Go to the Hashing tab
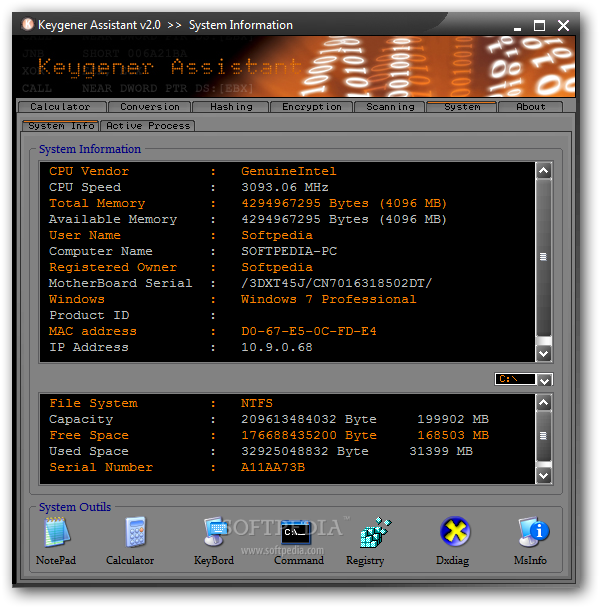The height and width of the screenshot is (608, 600). pyautogui.click(x=231, y=107)
